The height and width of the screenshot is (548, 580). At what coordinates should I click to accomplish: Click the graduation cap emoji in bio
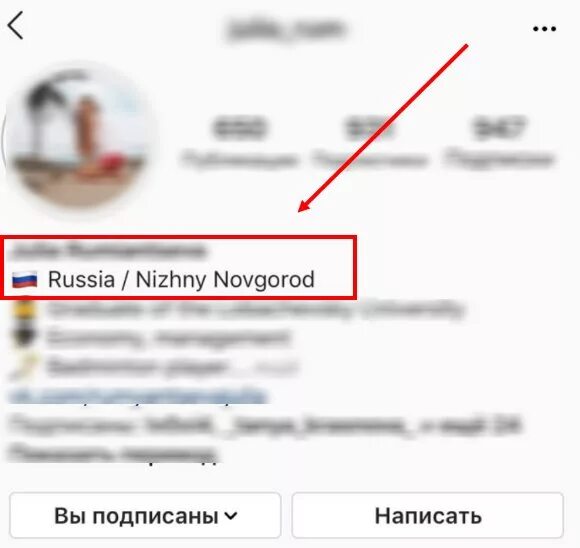24,310
